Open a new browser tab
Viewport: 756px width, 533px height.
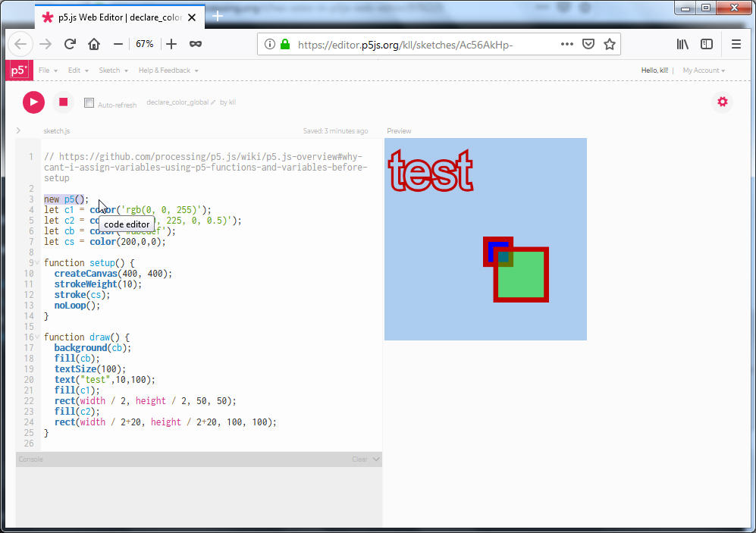tap(218, 17)
